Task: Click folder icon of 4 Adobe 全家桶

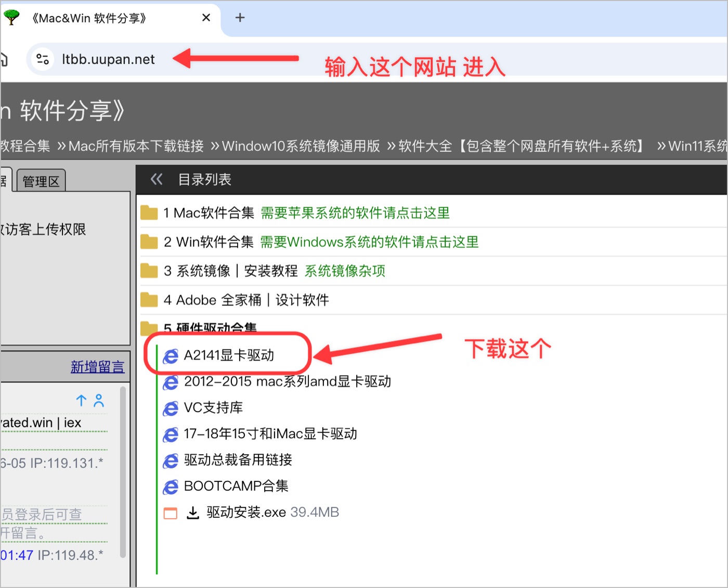Action: pyautogui.click(x=149, y=300)
